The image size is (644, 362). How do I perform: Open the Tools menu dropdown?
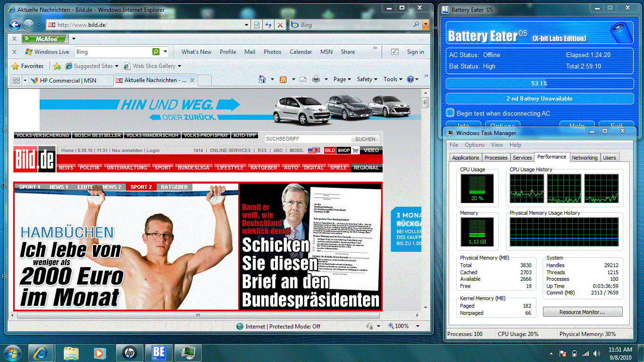(x=393, y=79)
